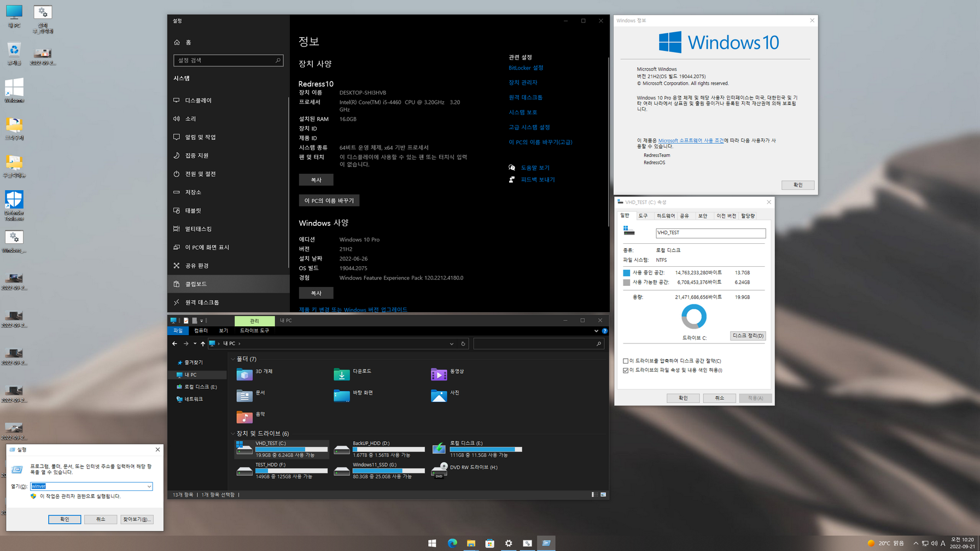The width and height of the screenshot is (980, 551).
Task: Open Microsoft 소프트웨어 사용 조건 link
Action: coord(691,140)
